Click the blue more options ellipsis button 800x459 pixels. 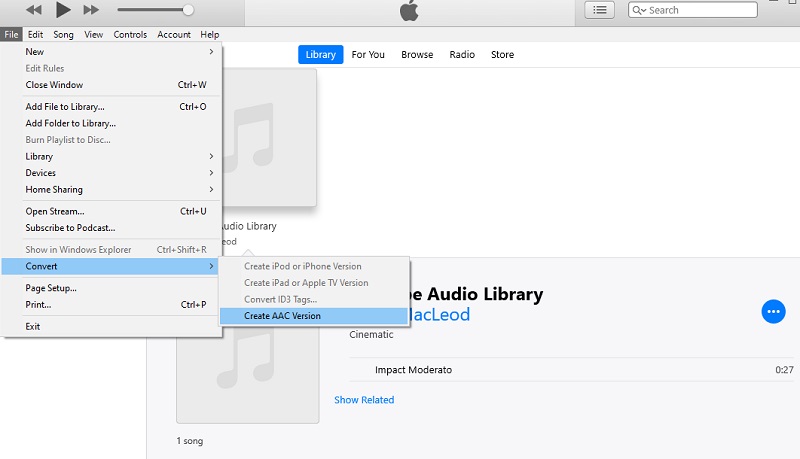(x=773, y=311)
